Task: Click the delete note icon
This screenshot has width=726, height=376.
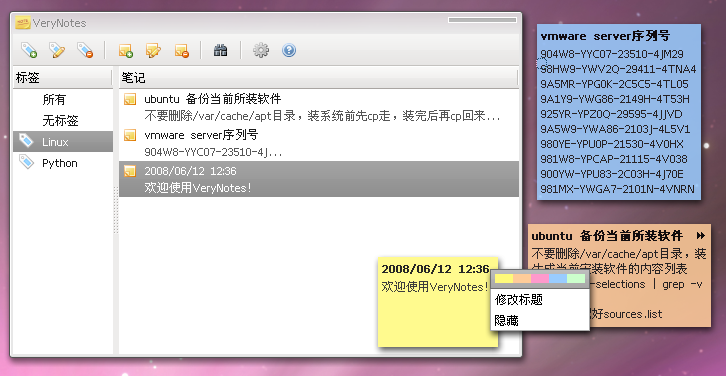Action: [x=182, y=50]
